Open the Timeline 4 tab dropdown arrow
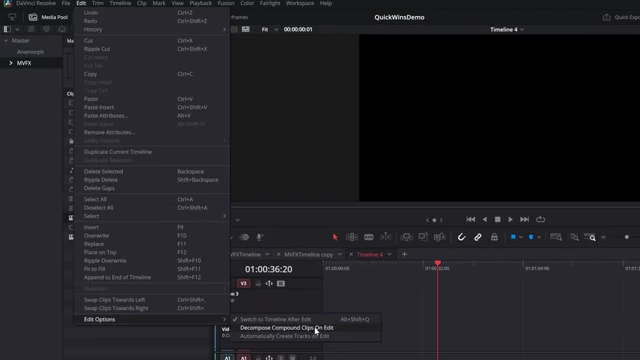Screen dimensions: 640x360 (389, 254)
